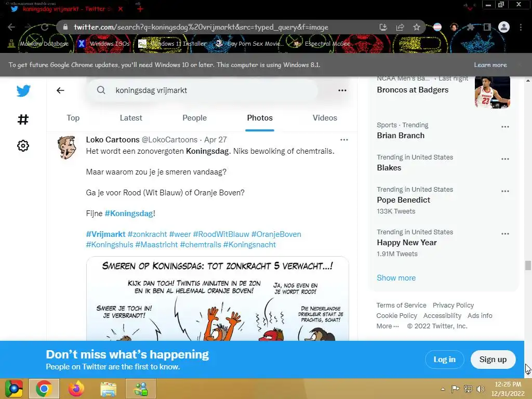Click Learn more on Chrome update bar

tap(490, 65)
